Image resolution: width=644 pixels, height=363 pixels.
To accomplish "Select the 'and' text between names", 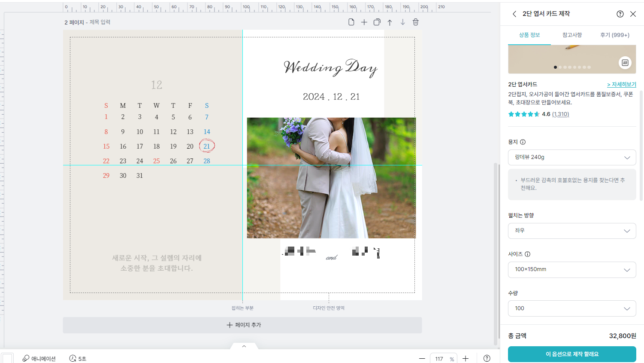I will pos(331,257).
